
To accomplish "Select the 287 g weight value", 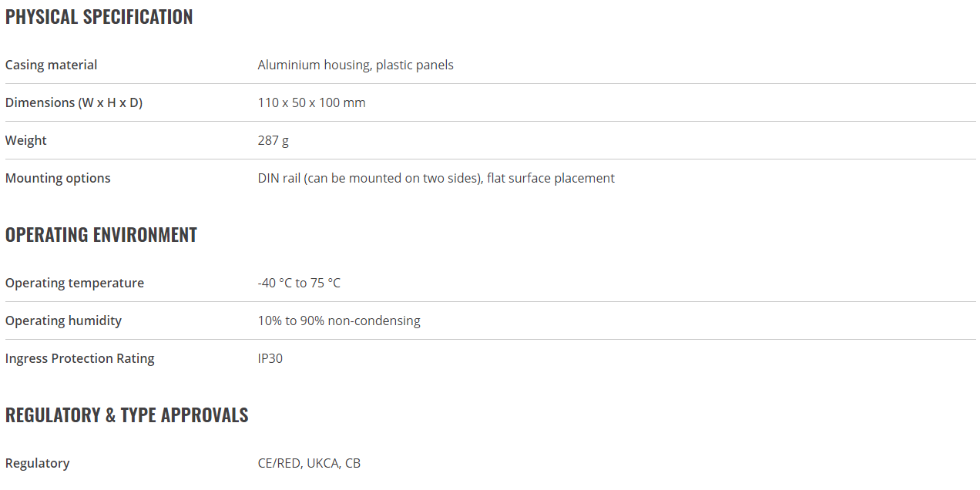I will pyautogui.click(x=273, y=140).
